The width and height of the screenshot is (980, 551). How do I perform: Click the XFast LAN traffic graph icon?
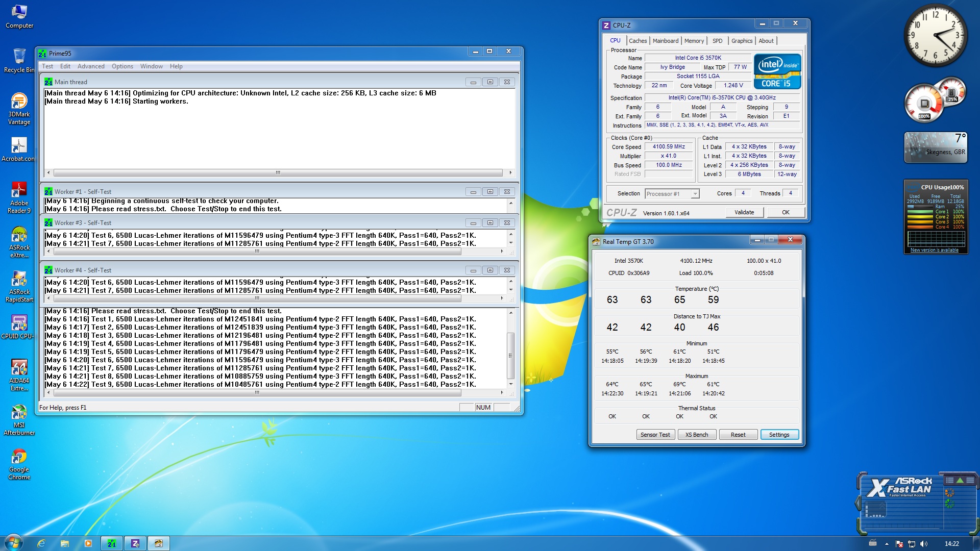(x=875, y=509)
